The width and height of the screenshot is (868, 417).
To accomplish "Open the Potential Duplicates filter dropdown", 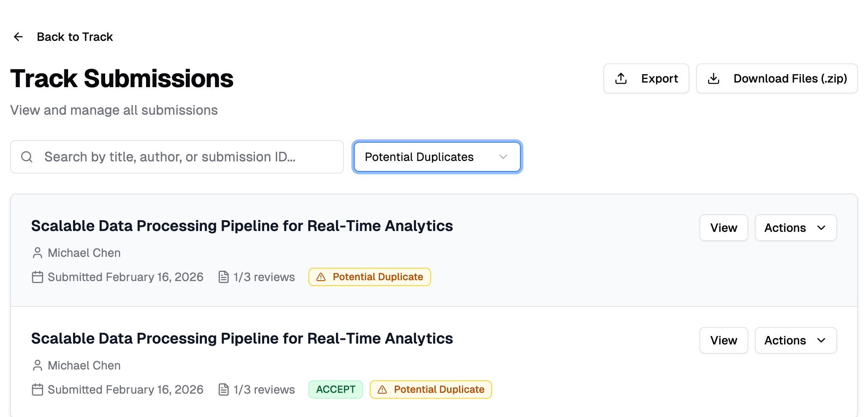I will click(437, 157).
